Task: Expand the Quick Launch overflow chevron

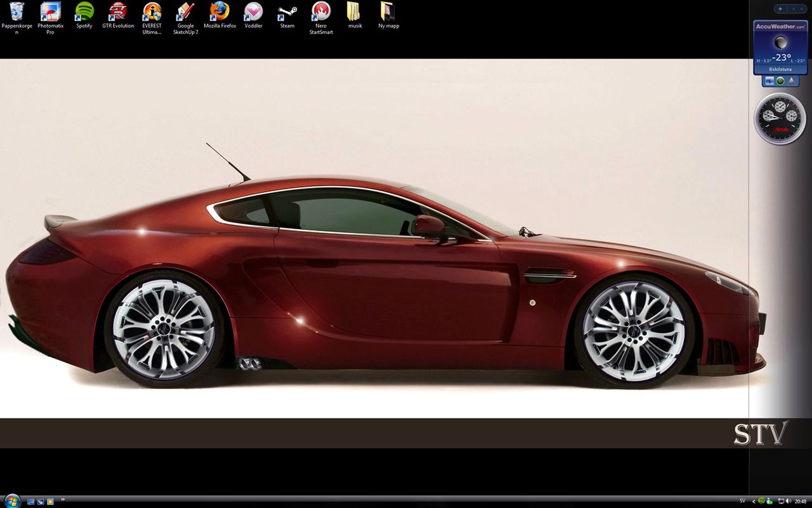Action: (x=63, y=500)
